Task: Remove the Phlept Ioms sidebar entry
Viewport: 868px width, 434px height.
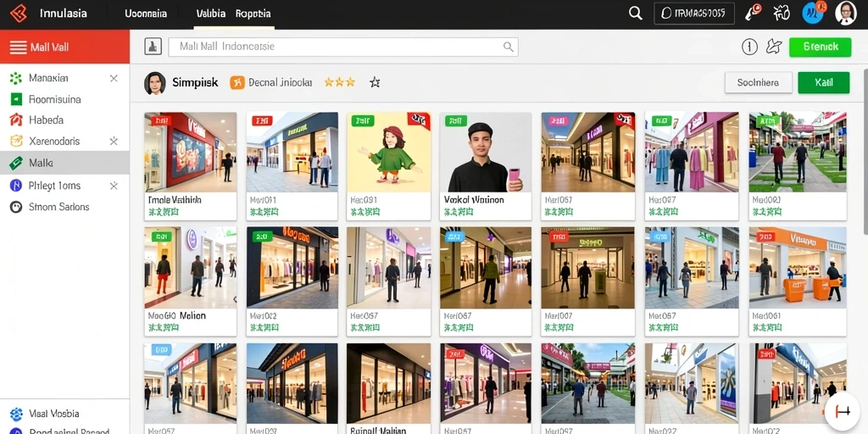Action: tap(114, 186)
